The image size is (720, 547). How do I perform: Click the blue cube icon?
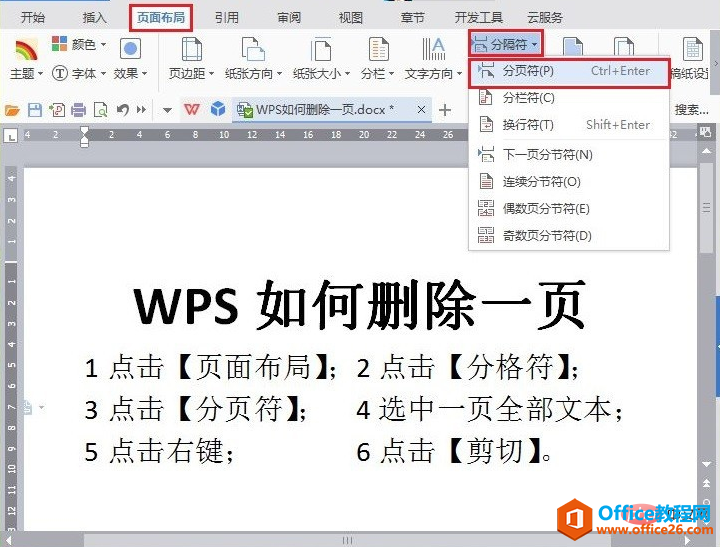click(x=218, y=109)
